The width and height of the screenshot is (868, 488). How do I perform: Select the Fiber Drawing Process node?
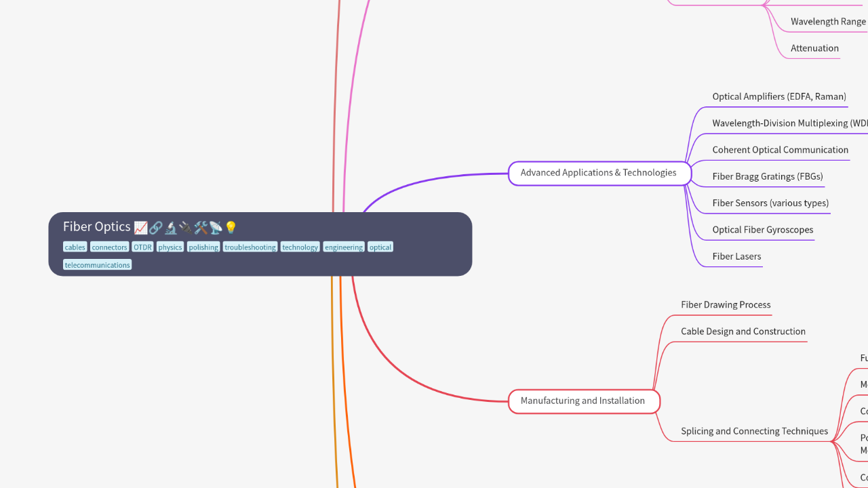(x=726, y=305)
